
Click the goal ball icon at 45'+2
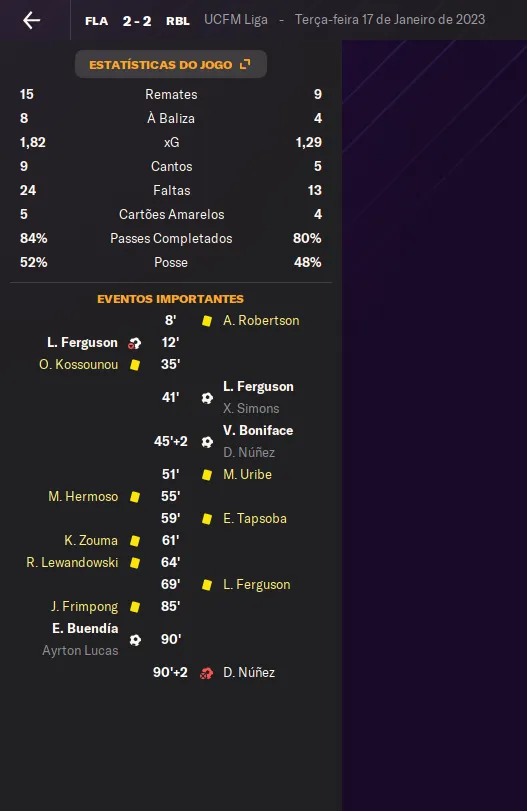pyautogui.click(x=207, y=442)
